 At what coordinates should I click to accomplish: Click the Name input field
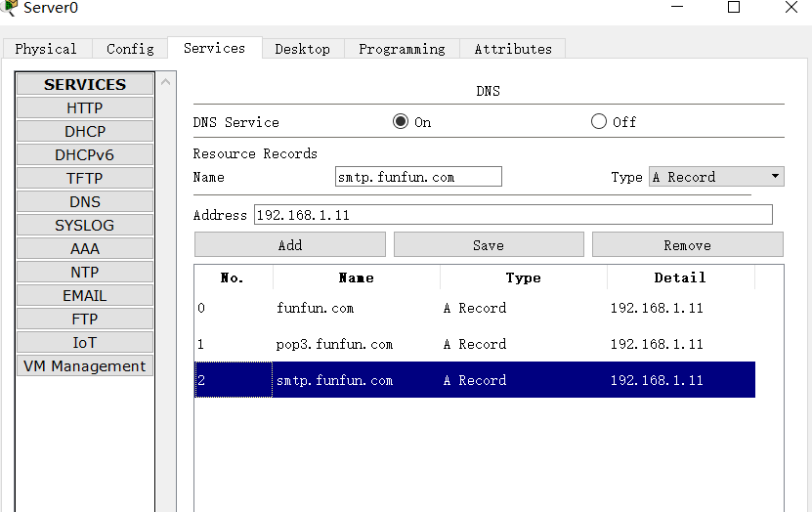(x=418, y=177)
